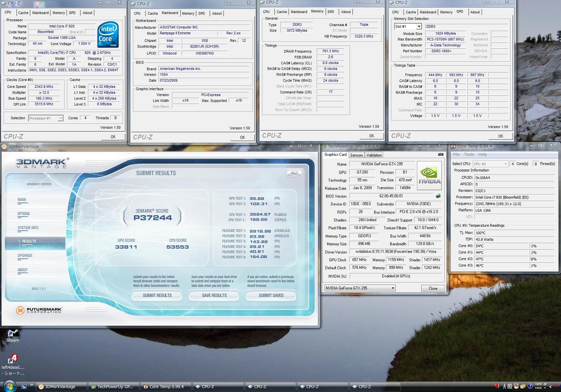Open the Select CPU dropdown in Core Temp
The image size is (561, 392).
(490, 164)
